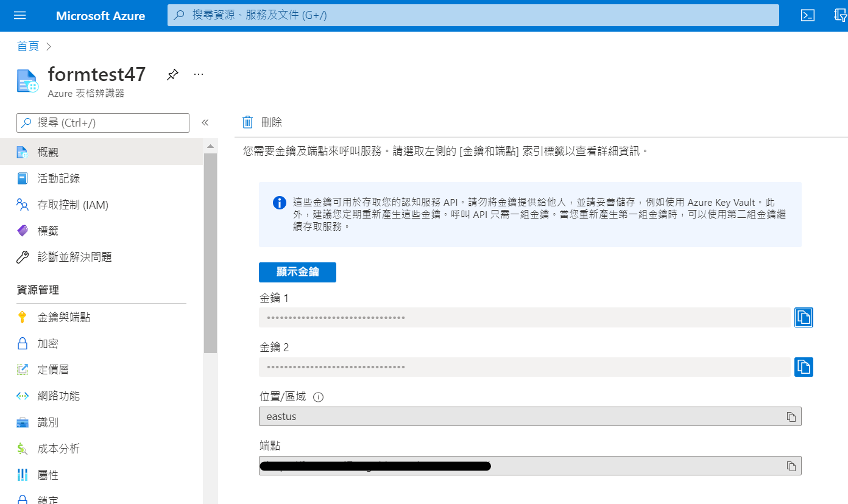The height and width of the screenshot is (504, 848).
Task: Click the 概觀 overview icon
Action: (x=23, y=152)
